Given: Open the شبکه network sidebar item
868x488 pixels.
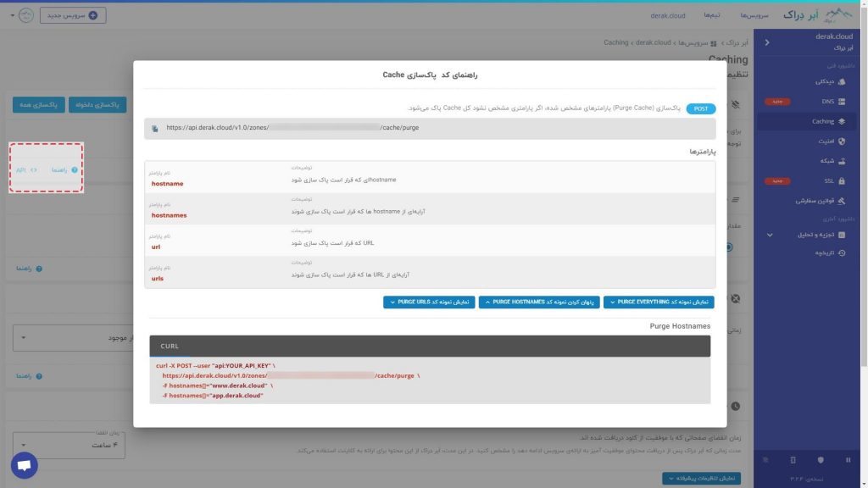Looking at the screenshot, I should click(832, 160).
